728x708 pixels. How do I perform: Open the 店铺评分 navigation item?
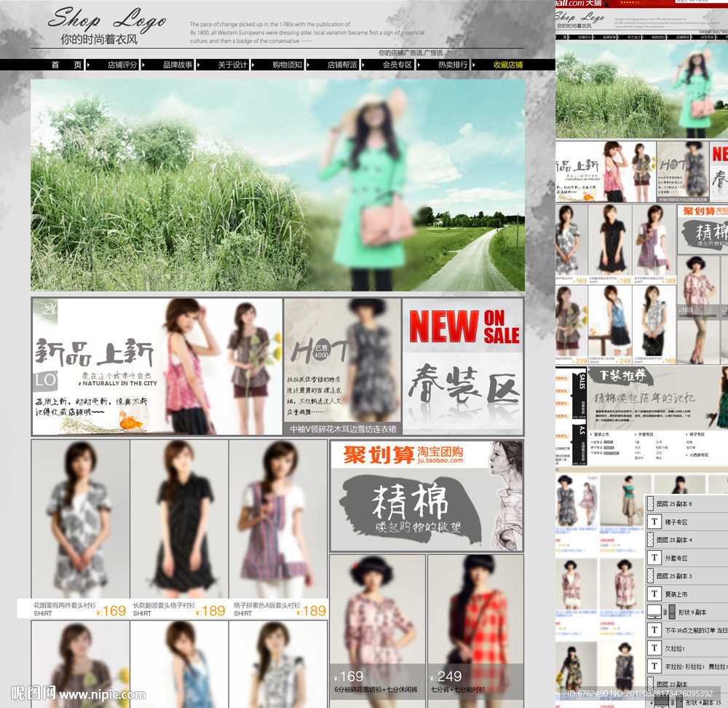coord(122,65)
